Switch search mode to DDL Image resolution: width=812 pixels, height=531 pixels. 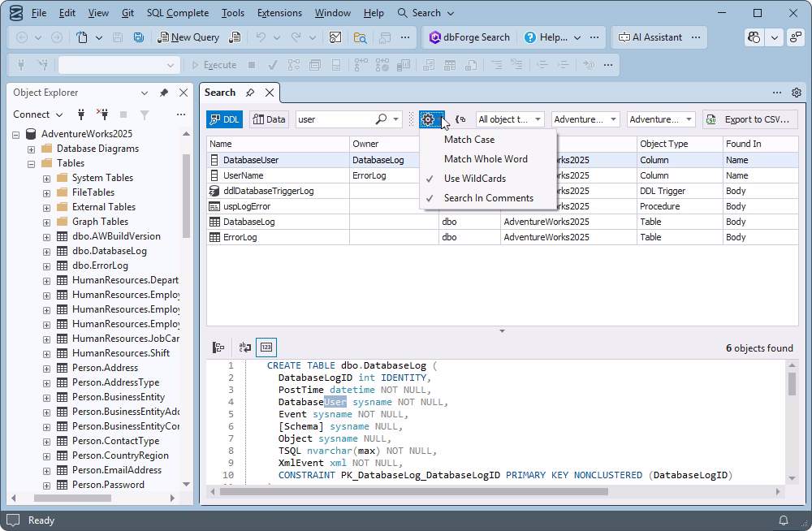224,119
